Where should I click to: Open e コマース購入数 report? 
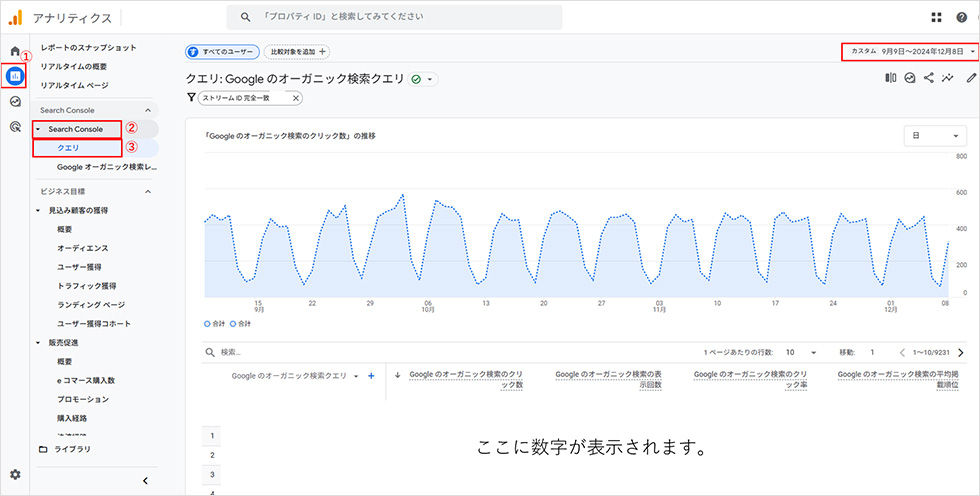(86, 380)
